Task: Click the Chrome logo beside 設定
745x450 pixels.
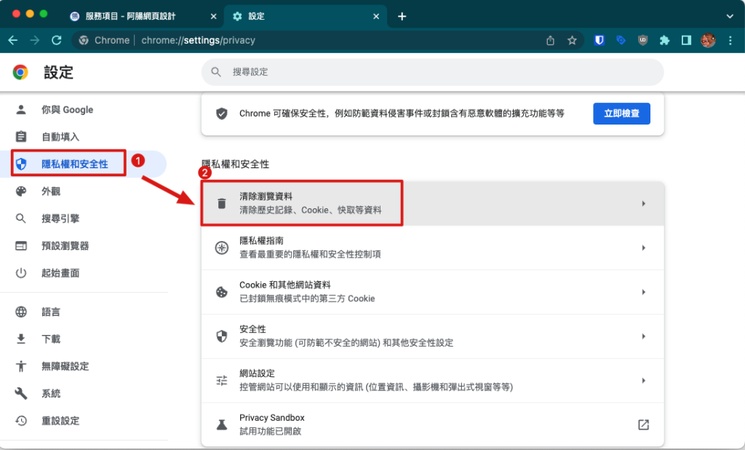Action: pyautogui.click(x=20, y=72)
